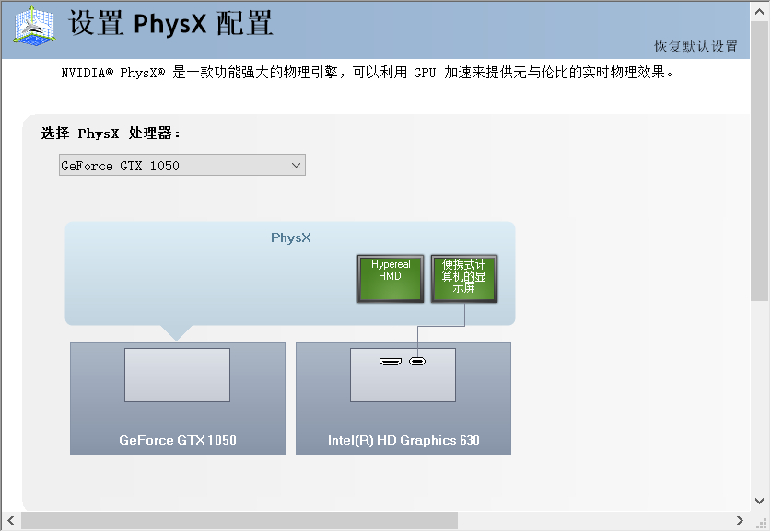Screen dimensions: 771x532
Task: Click the Hypereal HMD display icon
Action: 391,279
